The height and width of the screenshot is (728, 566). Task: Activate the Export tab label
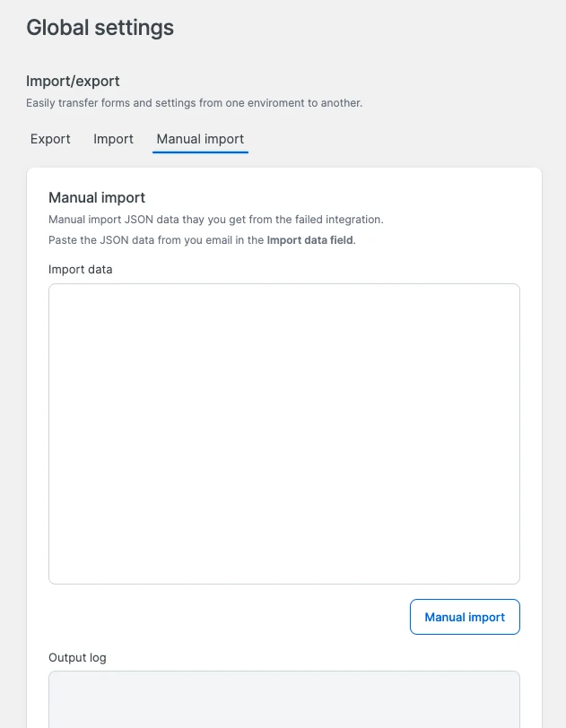[x=50, y=139]
